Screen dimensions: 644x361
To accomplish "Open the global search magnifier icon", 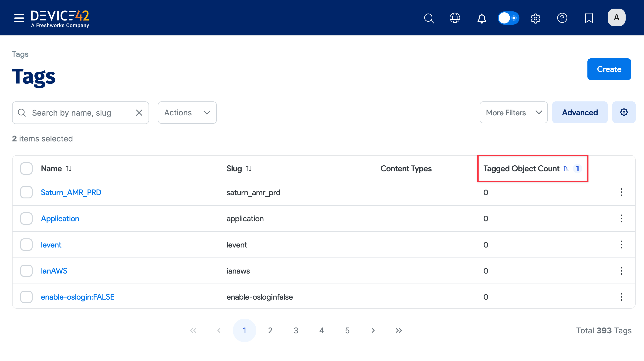I will 429,18.
